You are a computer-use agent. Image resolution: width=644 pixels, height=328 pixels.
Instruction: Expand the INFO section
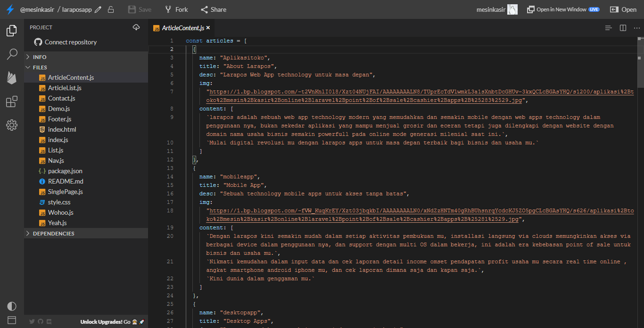pos(86,57)
